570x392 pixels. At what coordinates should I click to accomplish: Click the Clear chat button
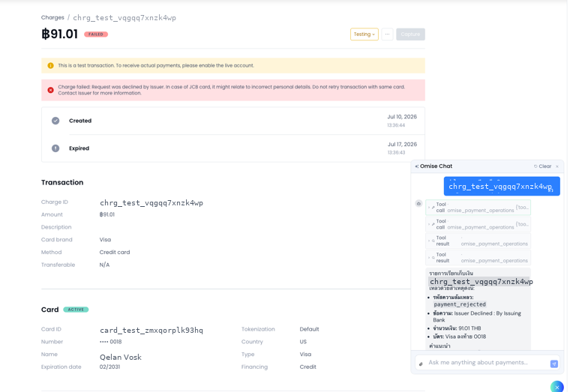(x=542, y=166)
